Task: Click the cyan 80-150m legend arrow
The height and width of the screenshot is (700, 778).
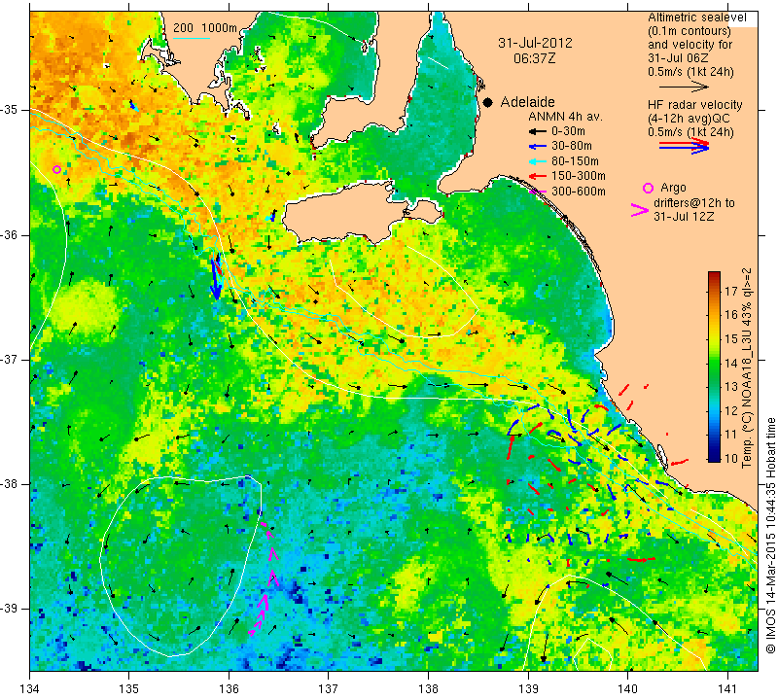Action: click(x=538, y=161)
